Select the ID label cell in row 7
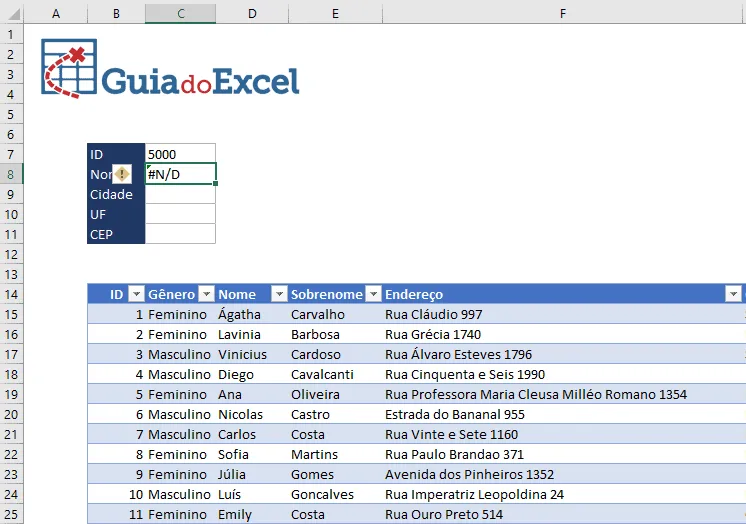 click(x=116, y=154)
